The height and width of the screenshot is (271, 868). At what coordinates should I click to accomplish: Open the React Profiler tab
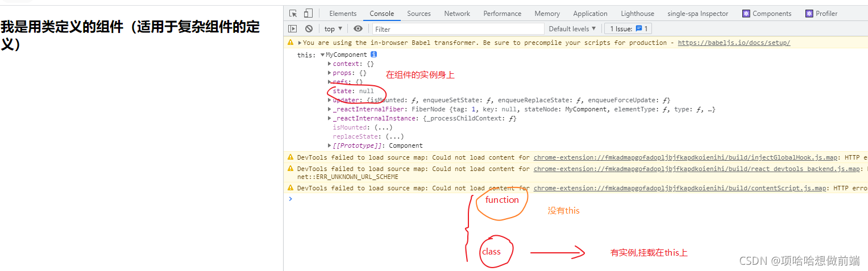[x=821, y=14]
